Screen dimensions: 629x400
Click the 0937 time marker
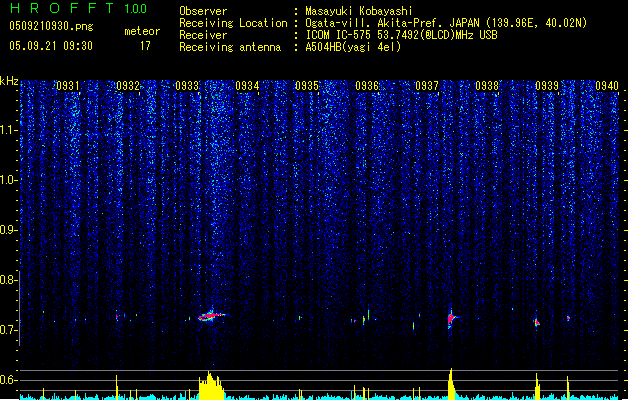point(427,86)
